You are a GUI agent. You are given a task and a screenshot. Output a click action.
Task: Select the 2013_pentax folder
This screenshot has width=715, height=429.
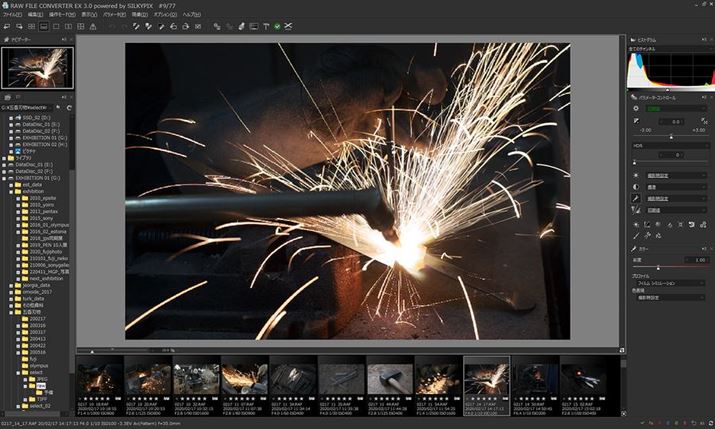pos(43,212)
